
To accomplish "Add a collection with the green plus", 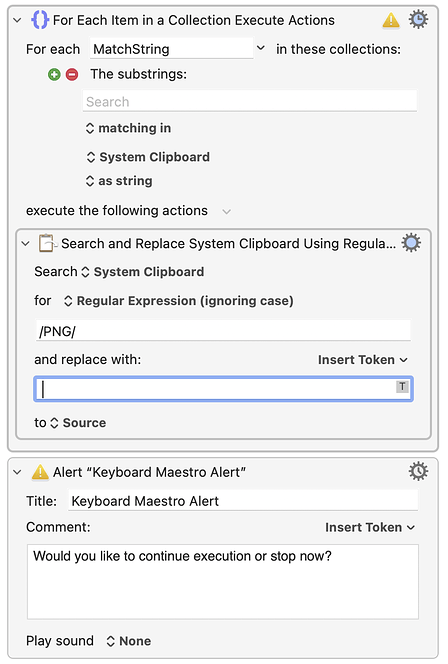I will [x=54, y=75].
